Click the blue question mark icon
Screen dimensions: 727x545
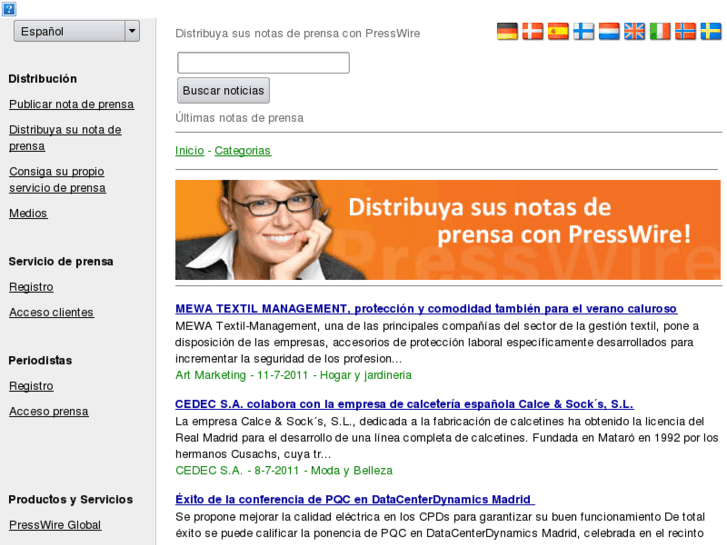9,8
